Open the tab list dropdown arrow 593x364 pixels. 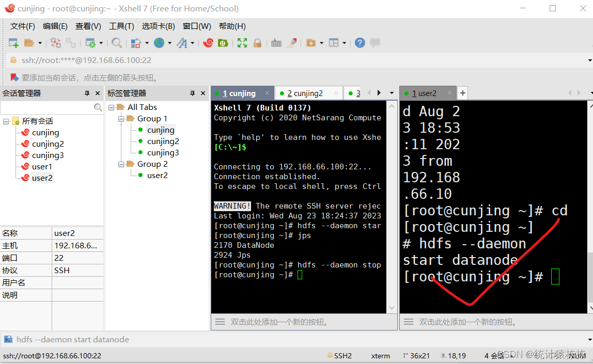tap(392, 93)
